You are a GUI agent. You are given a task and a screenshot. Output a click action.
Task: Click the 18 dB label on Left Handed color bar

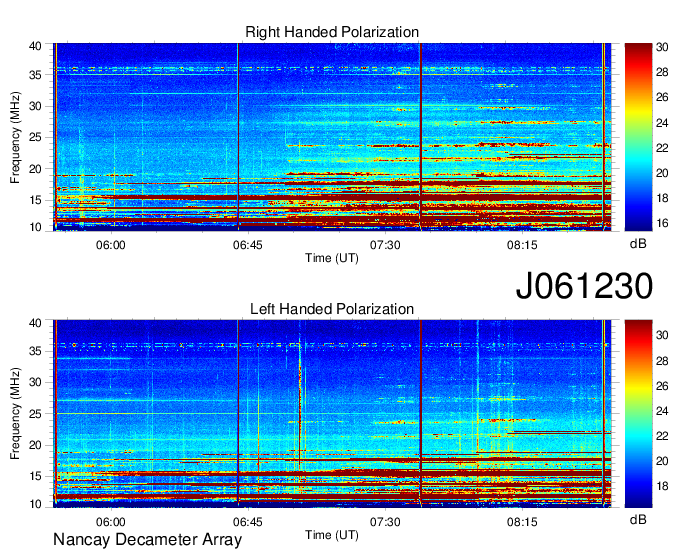coord(662,487)
